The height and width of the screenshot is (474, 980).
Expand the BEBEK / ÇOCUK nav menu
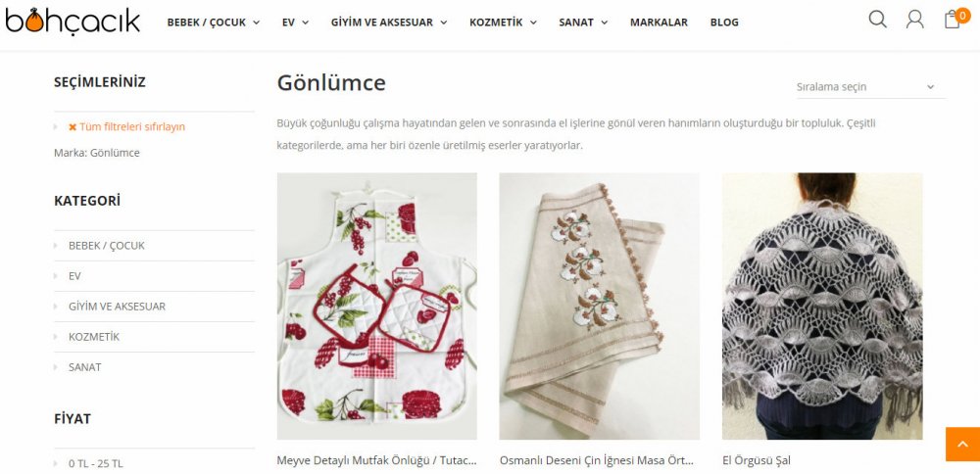(x=213, y=23)
